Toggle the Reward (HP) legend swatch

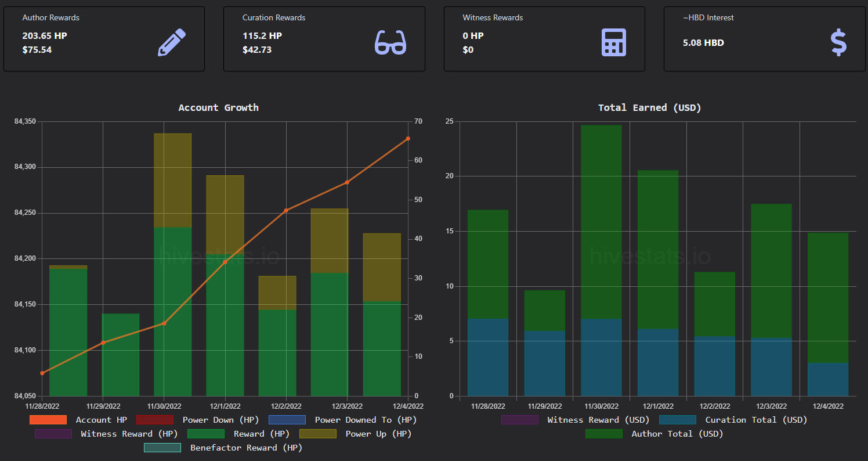tap(206, 434)
